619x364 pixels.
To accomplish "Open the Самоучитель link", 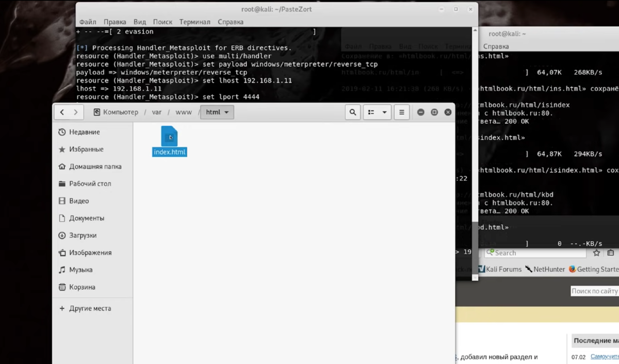I will (605, 357).
